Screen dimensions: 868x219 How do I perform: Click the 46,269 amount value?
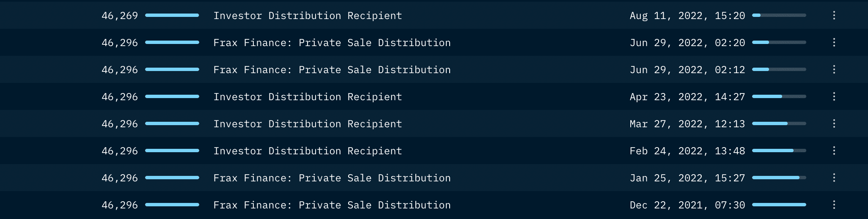click(x=120, y=16)
